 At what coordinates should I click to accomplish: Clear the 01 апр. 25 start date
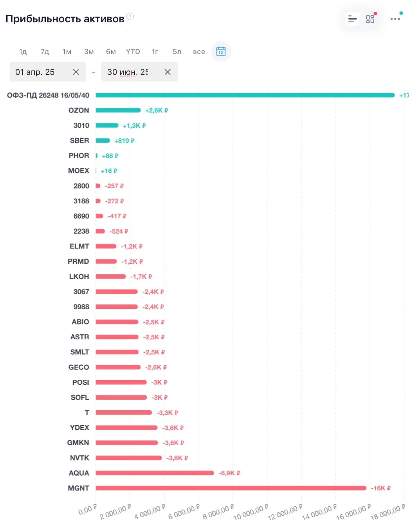coord(76,72)
